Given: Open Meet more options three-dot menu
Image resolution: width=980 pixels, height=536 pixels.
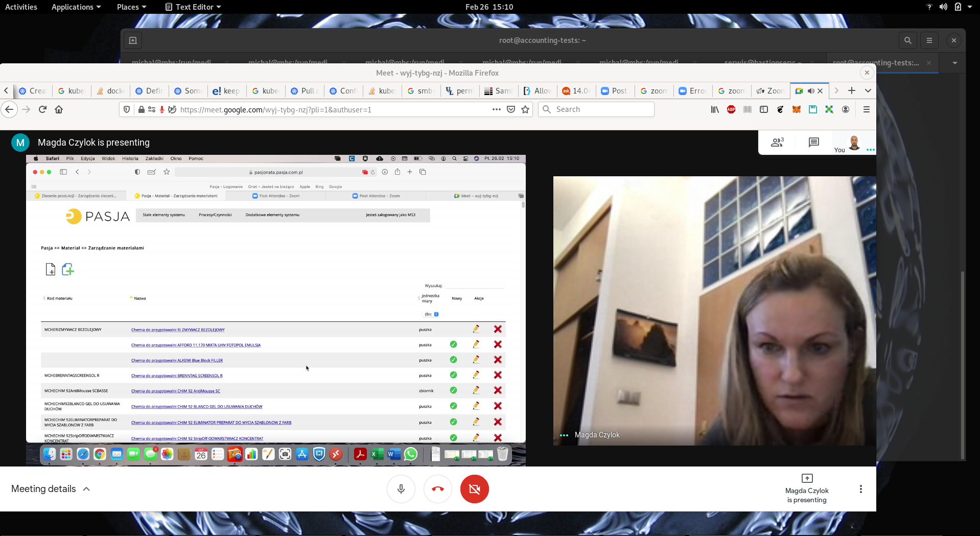Looking at the screenshot, I should click(x=861, y=489).
